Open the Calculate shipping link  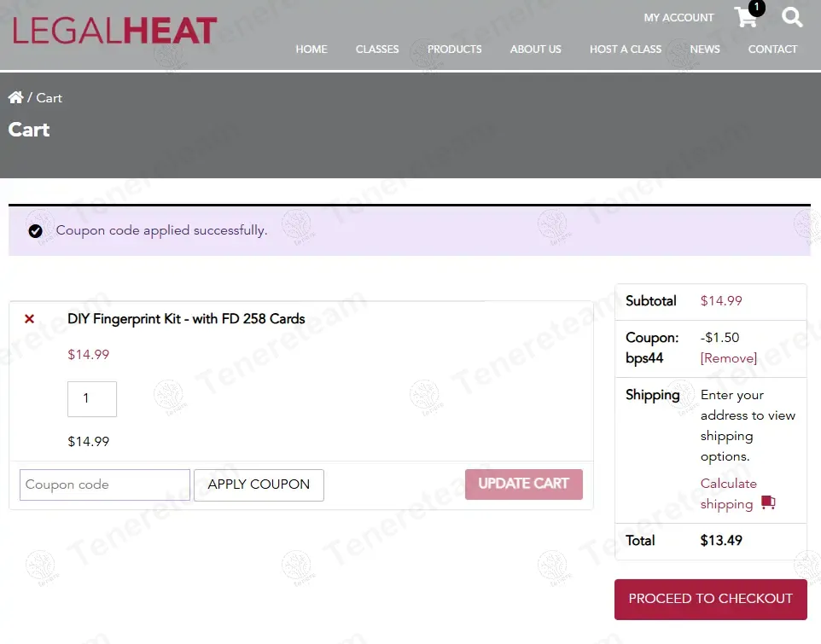pyautogui.click(x=728, y=494)
